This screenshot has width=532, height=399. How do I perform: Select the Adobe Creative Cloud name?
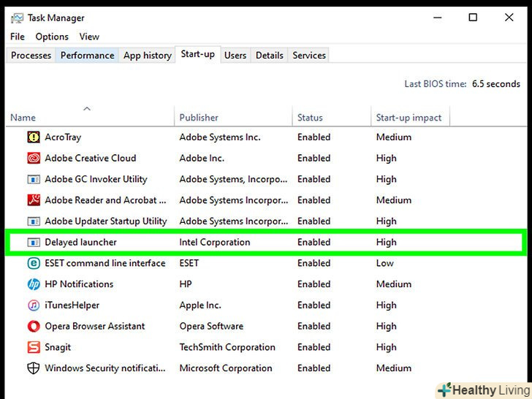pyautogui.click(x=91, y=158)
